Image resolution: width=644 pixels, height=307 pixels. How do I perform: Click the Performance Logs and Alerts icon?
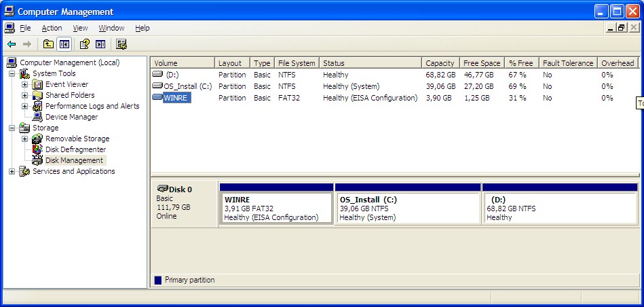[x=37, y=106]
